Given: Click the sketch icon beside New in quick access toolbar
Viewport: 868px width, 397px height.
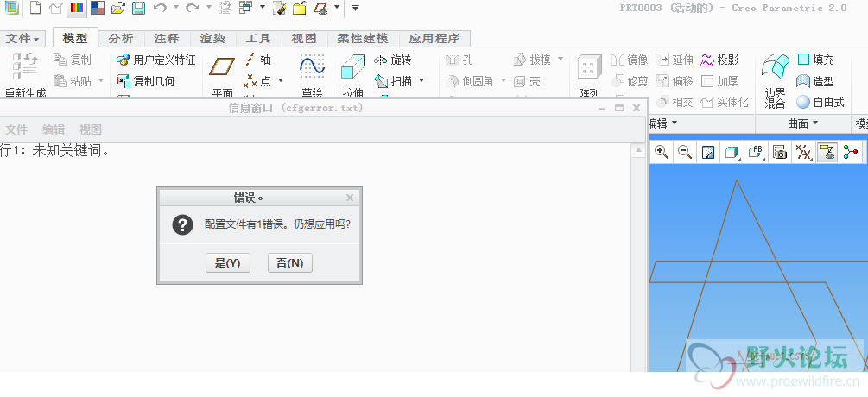Looking at the screenshot, I should (x=55, y=8).
